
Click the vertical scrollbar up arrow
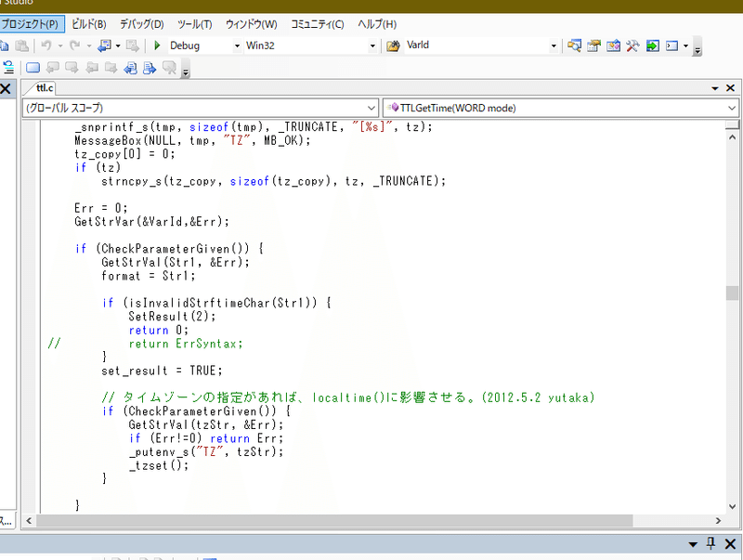coord(732,137)
